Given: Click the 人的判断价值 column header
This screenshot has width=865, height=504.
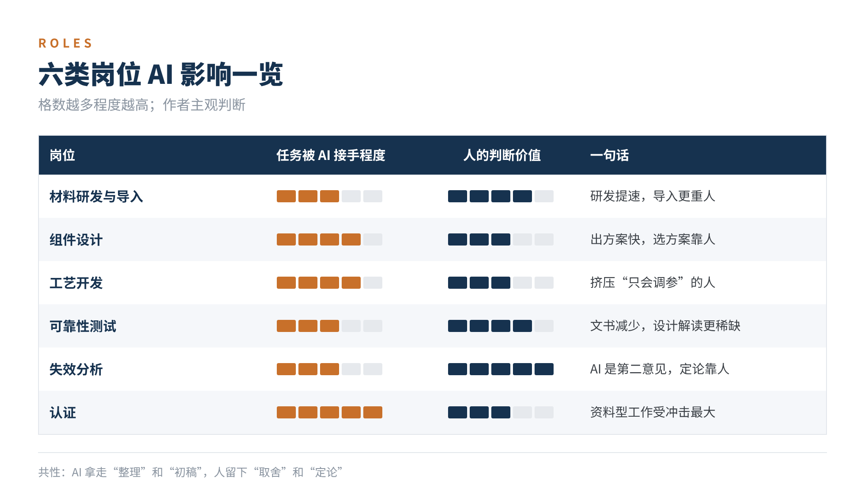Looking at the screenshot, I should click(x=502, y=155).
